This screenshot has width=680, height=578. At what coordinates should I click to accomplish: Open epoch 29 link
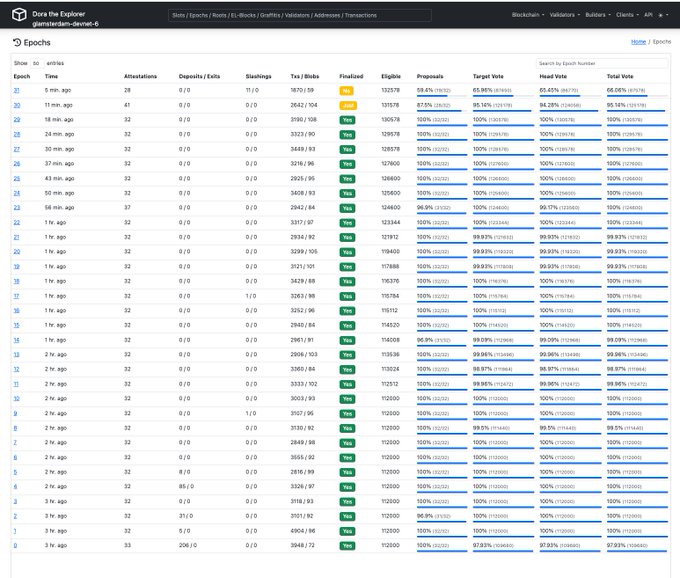[x=17, y=119]
